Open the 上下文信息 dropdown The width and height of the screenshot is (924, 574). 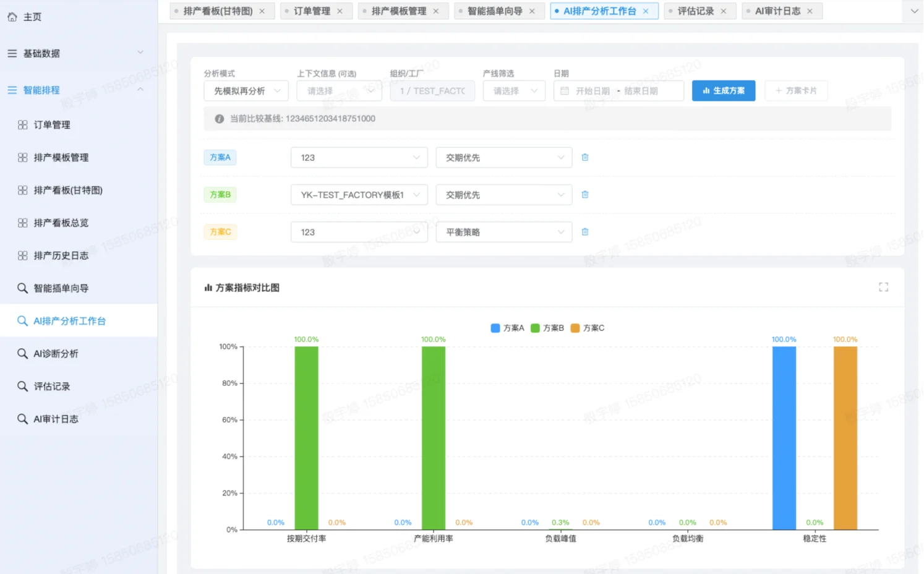(339, 91)
